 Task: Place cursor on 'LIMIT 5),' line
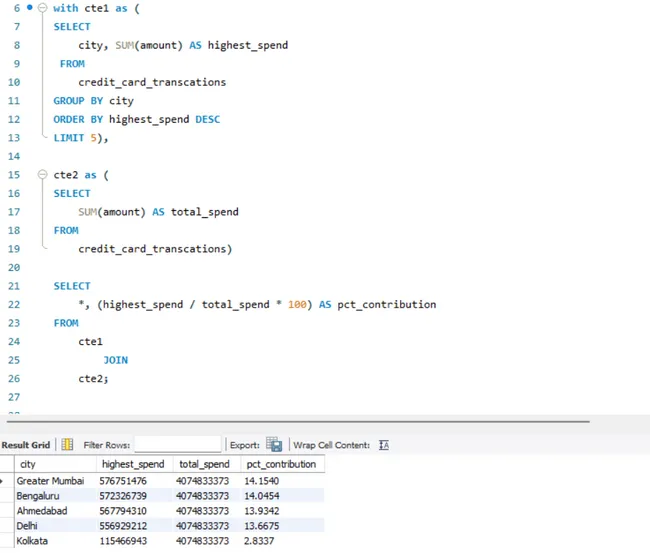click(x=81, y=138)
